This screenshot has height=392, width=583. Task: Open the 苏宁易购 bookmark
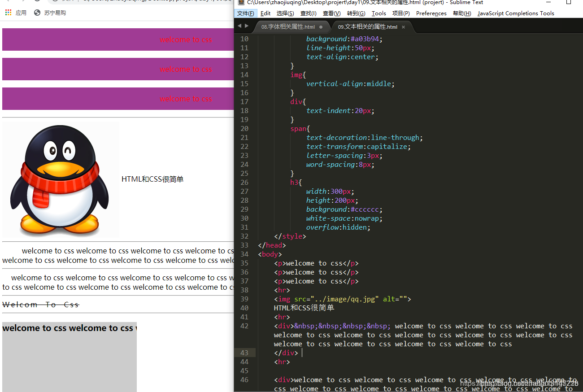pyautogui.click(x=55, y=13)
